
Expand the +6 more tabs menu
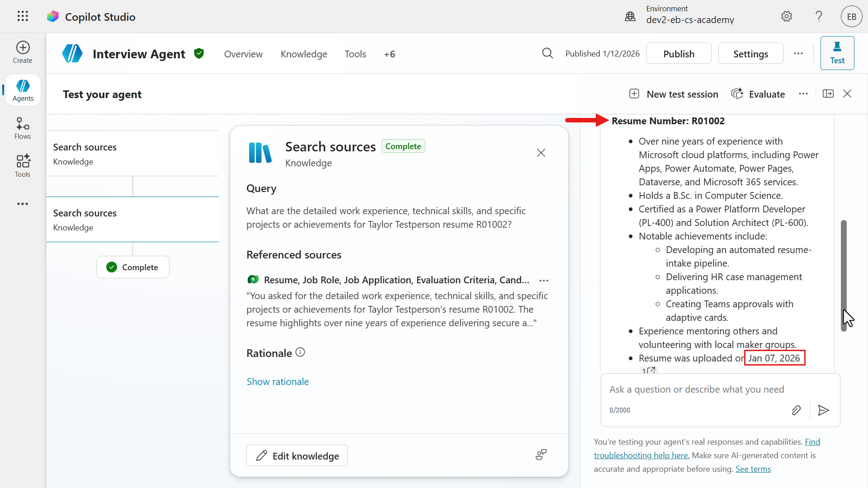(389, 54)
